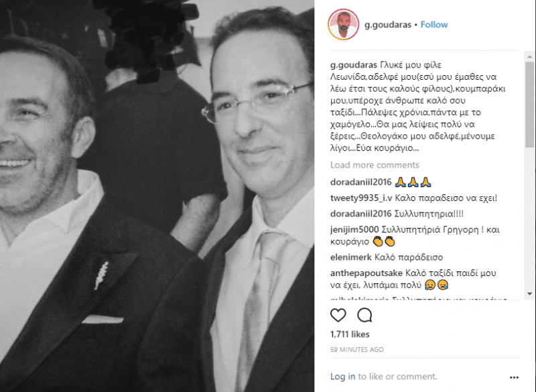The image size is (536, 392).
Task: View the 1,711 likes list
Action: pos(350,334)
